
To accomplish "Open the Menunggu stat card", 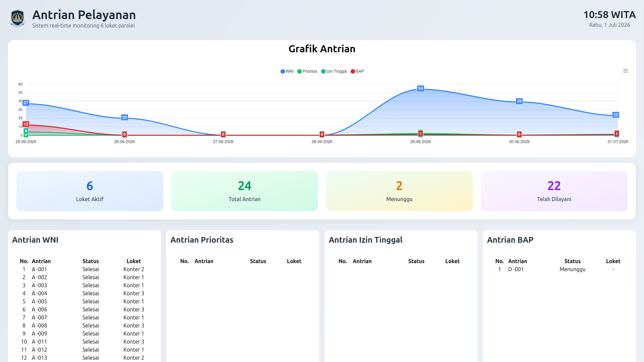I will coord(399,191).
